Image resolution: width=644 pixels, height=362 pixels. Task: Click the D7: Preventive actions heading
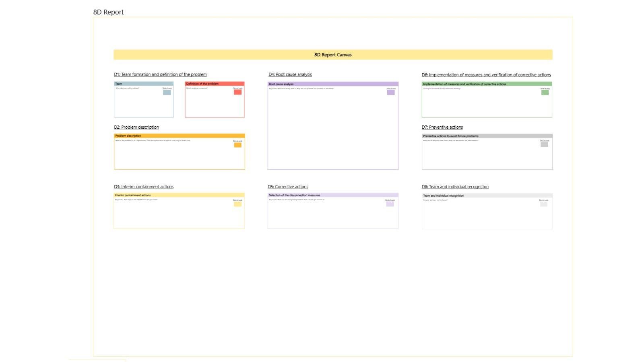(x=442, y=127)
